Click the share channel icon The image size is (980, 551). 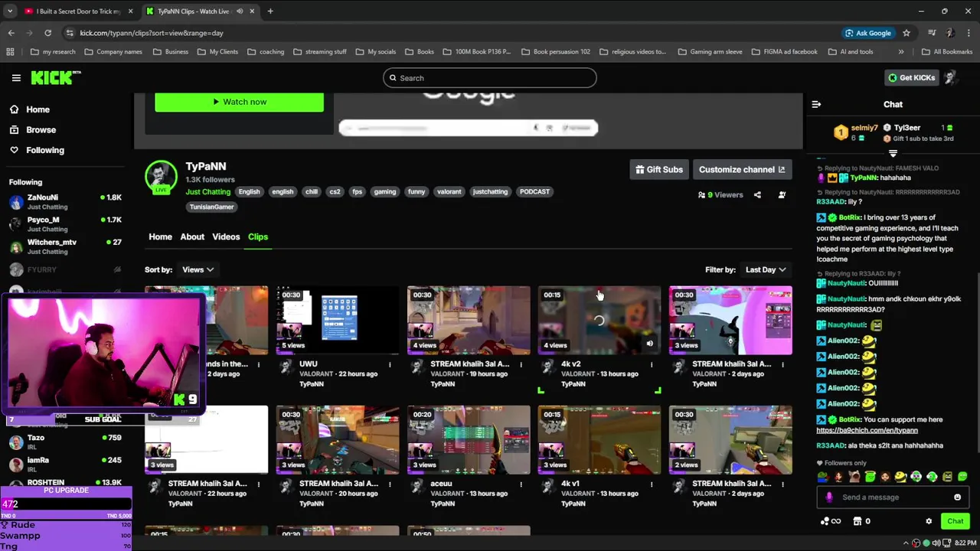(757, 195)
